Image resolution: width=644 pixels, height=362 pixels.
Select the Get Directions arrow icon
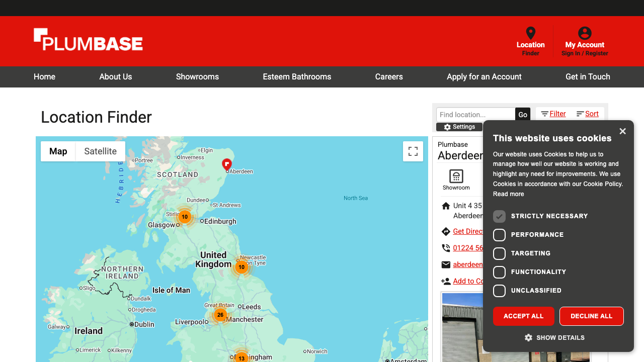446,231
